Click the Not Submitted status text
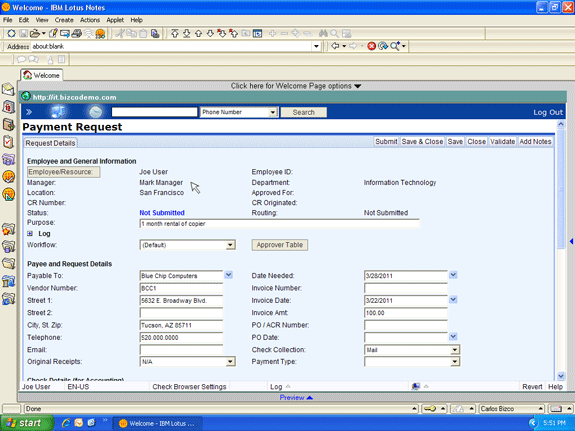575x431 pixels. pos(162,213)
